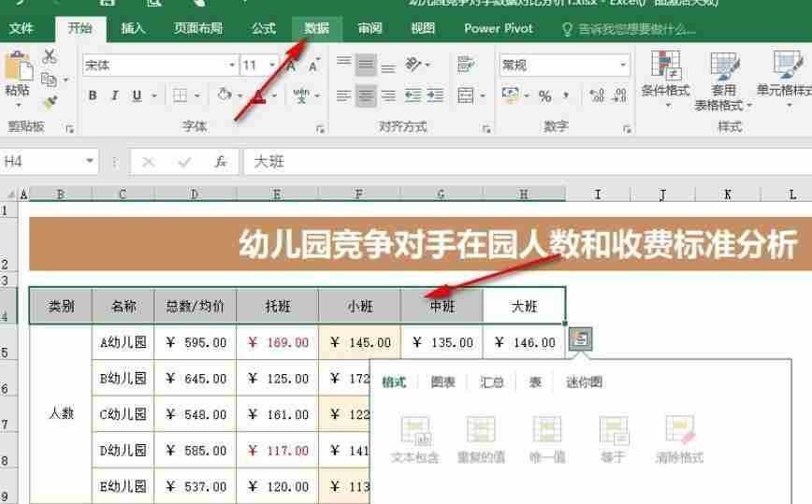Click Decrease Decimal icon

pos(619,95)
